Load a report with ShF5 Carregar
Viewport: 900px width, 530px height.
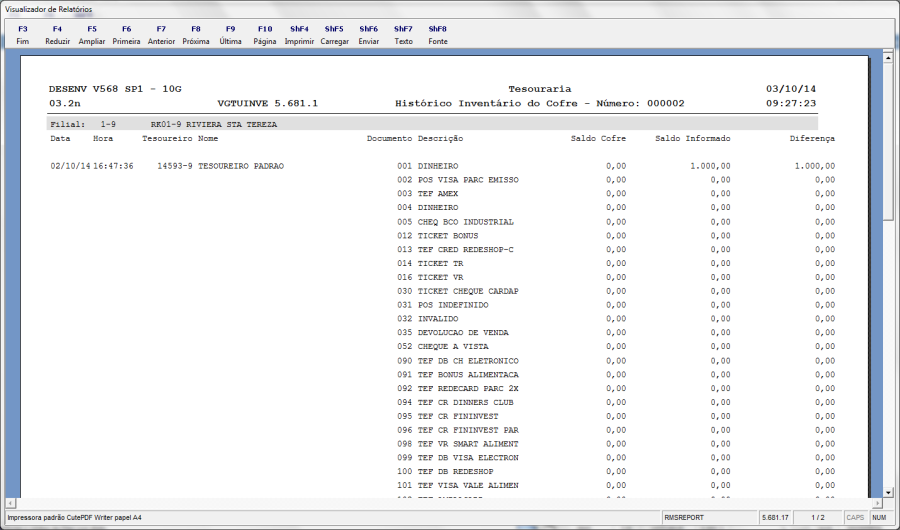[334, 35]
